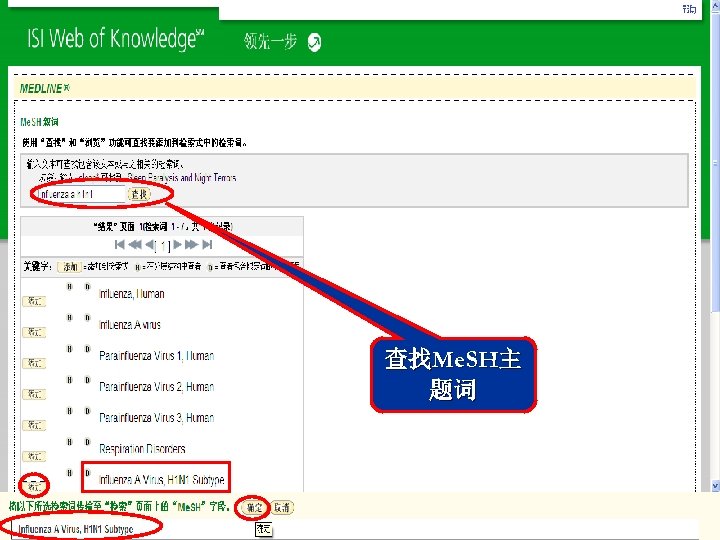Confirm with the 确定 button
Viewport: 720px width, 540px height.
click(254, 507)
